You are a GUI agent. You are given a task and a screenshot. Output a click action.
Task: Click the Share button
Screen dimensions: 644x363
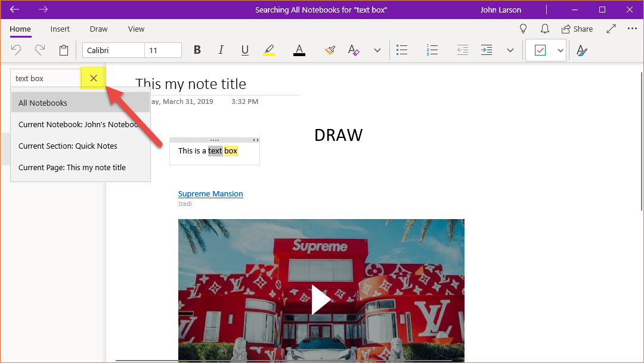point(577,29)
